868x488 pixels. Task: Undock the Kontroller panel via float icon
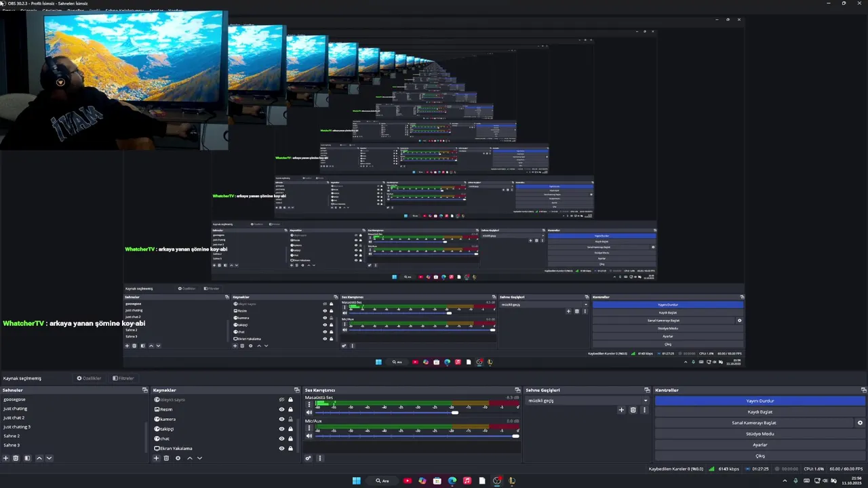[x=863, y=390]
